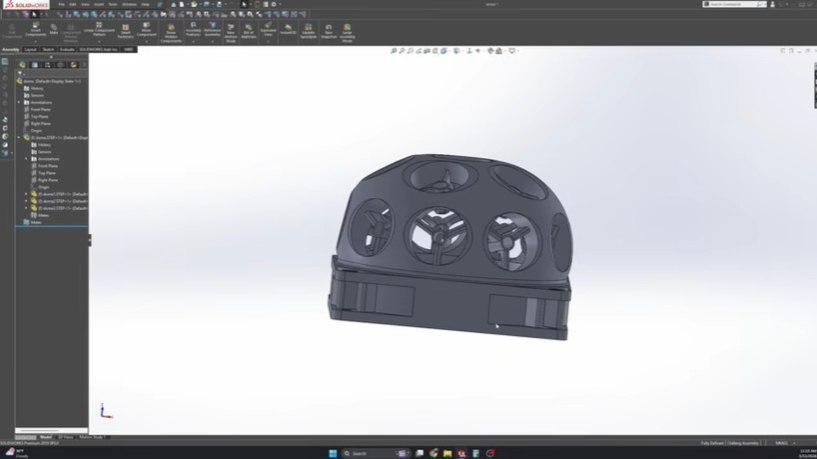Insert a Bill of Materials
817x459 pixels.
(x=249, y=31)
